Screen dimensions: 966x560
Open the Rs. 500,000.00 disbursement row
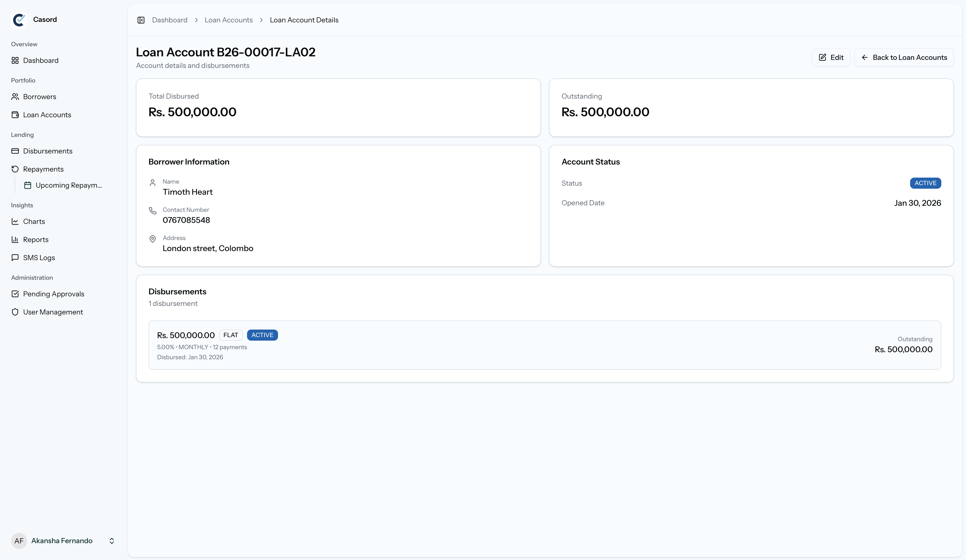pyautogui.click(x=544, y=345)
